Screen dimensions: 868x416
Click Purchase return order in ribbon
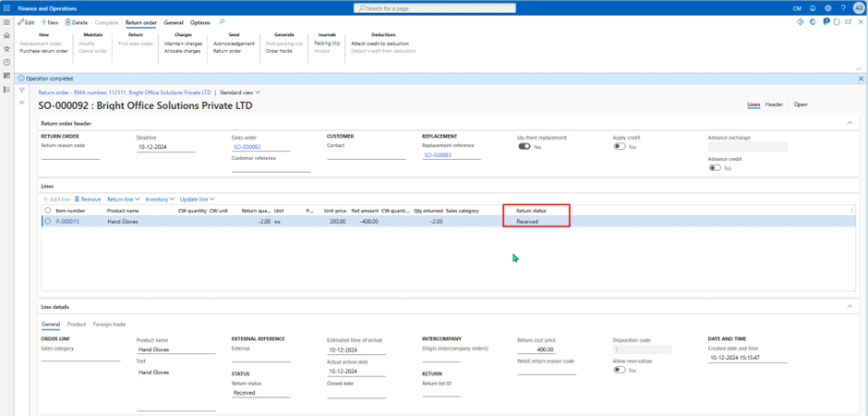point(43,51)
